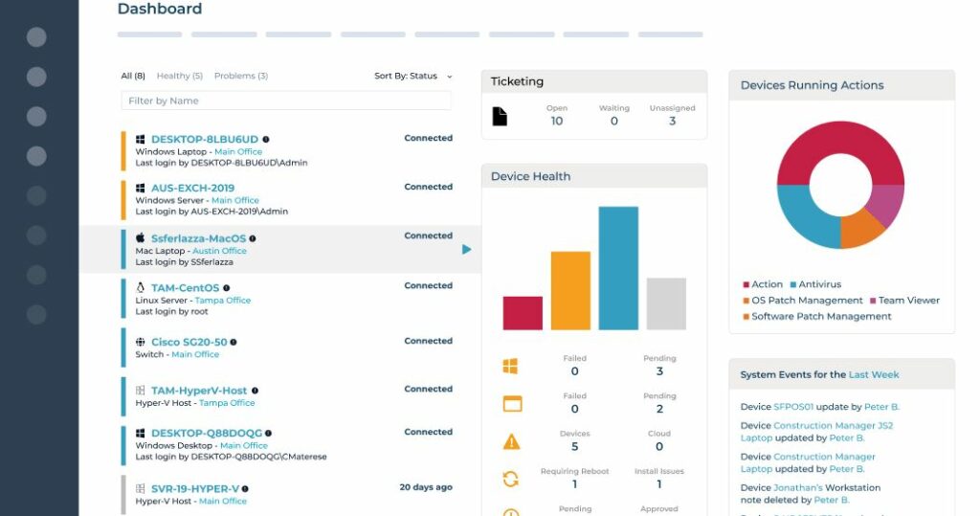Viewport: 980px width, 516px height.
Task: Click the Filter by Name input field
Action: click(x=286, y=101)
